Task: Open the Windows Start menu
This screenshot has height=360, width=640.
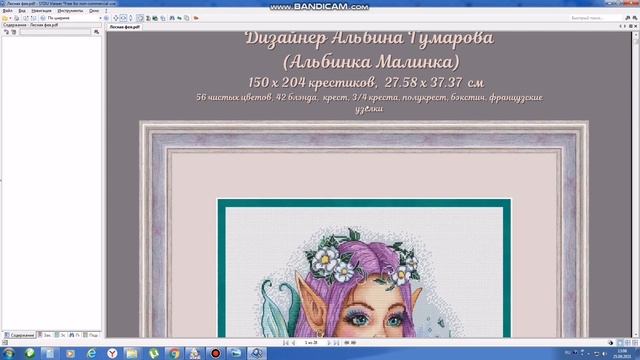Action: 8,353
